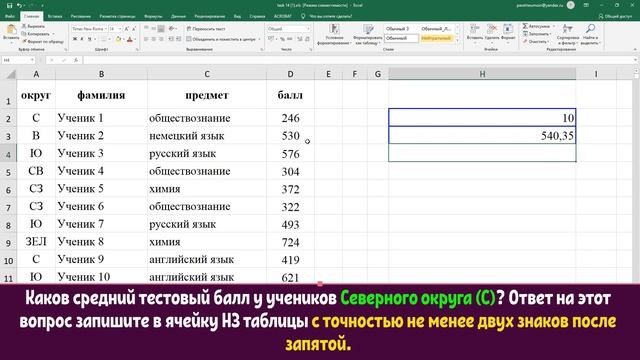Open the yandex account name
Image resolution: width=640 pixels, height=360 pixels.
(x=540, y=5)
